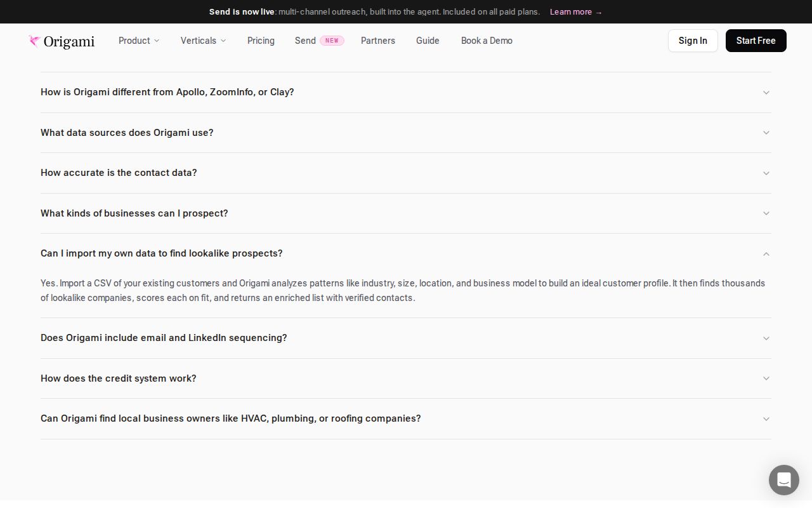Expand chevron for email and LinkedIn sequencing

click(x=766, y=338)
